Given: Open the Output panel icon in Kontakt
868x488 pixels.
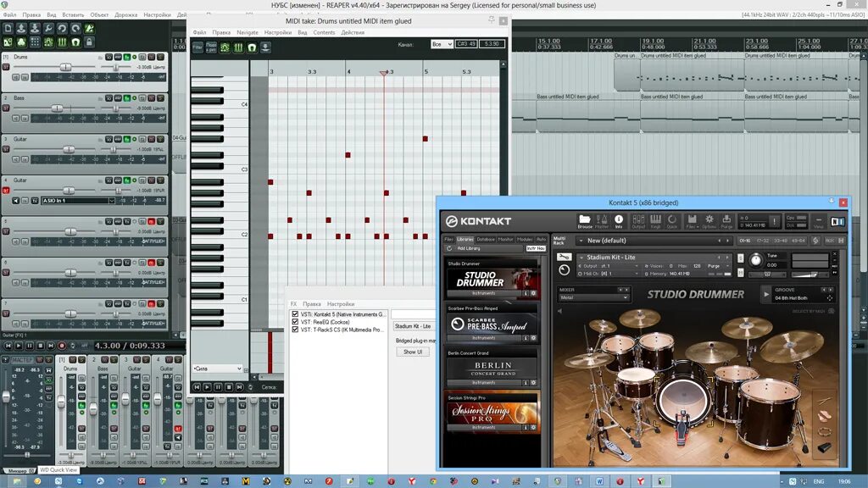Looking at the screenshot, I should click(638, 221).
